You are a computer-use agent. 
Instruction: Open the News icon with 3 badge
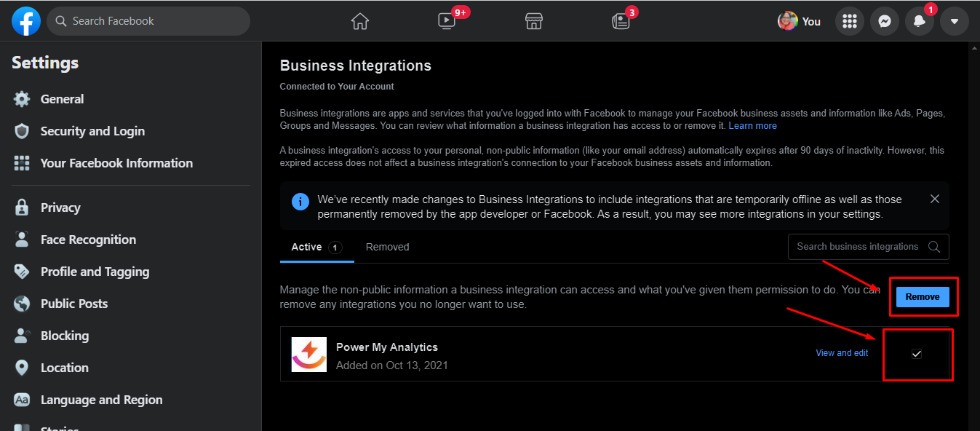point(621,21)
